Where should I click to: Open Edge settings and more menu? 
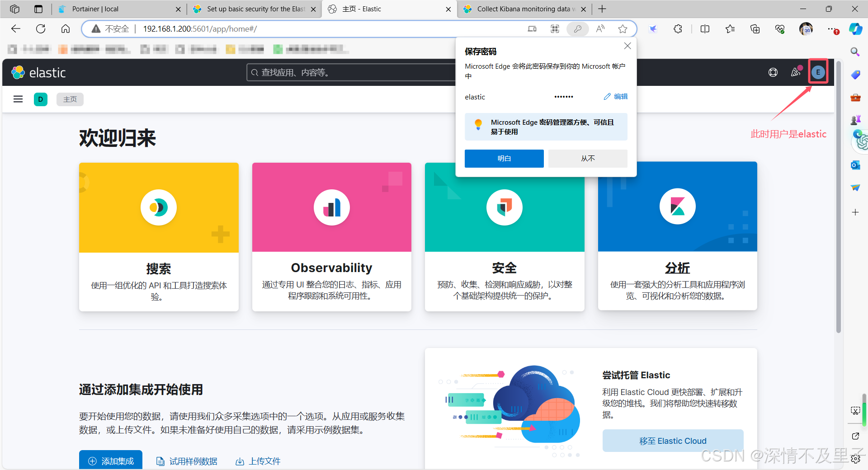(833, 29)
